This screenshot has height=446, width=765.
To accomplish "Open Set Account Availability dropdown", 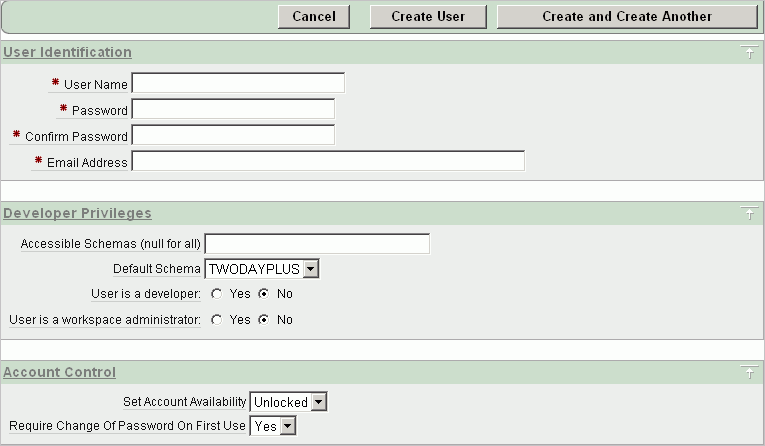I will coord(288,402).
